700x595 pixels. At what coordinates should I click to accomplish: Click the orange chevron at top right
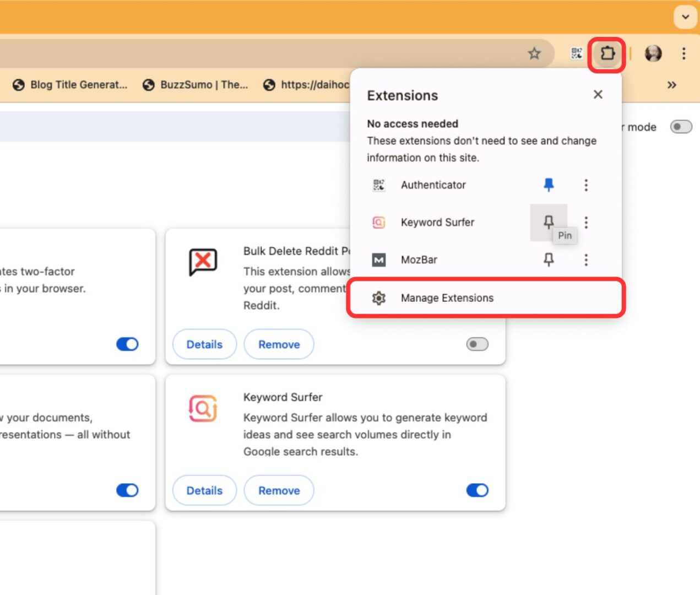(x=685, y=17)
